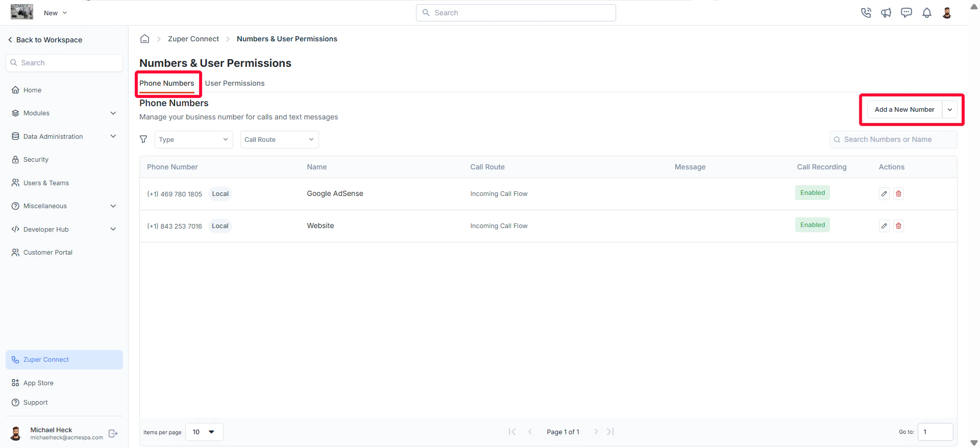Open Miscellaneous menu item
980x448 pixels.
coord(45,206)
